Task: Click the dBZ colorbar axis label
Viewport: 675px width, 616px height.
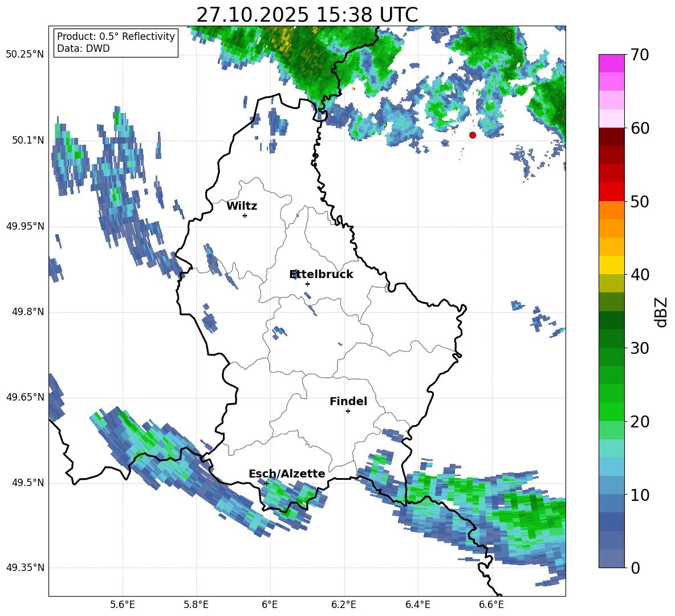Action: point(662,312)
